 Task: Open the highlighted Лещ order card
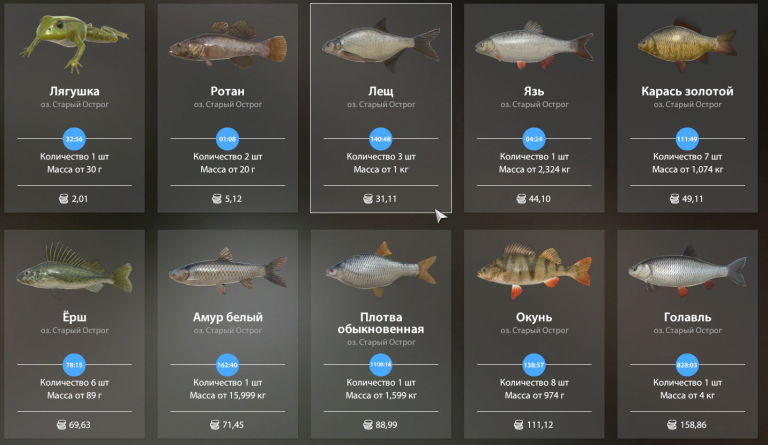tap(381, 108)
